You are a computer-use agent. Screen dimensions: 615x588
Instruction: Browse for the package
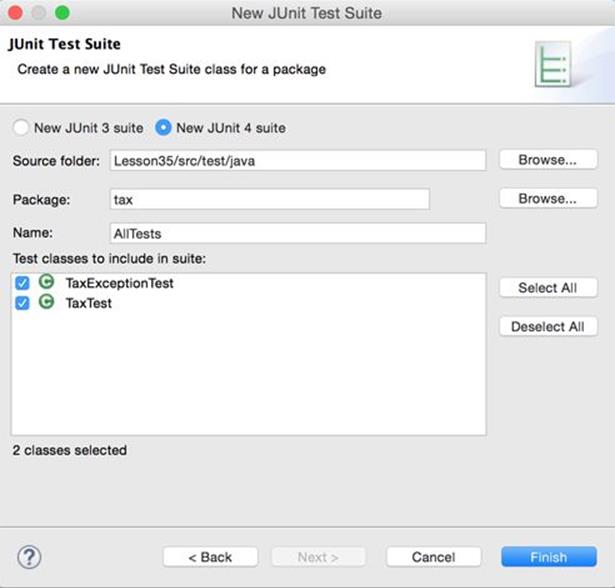[548, 198]
